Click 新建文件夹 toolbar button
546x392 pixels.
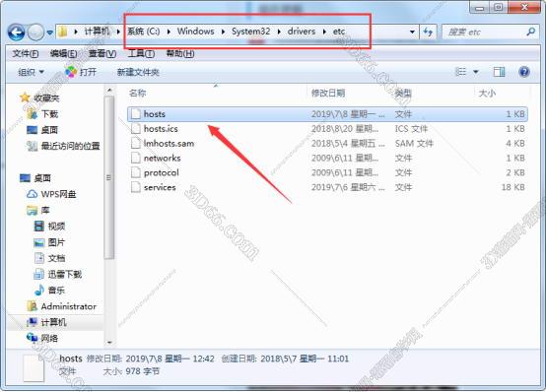click(x=138, y=72)
